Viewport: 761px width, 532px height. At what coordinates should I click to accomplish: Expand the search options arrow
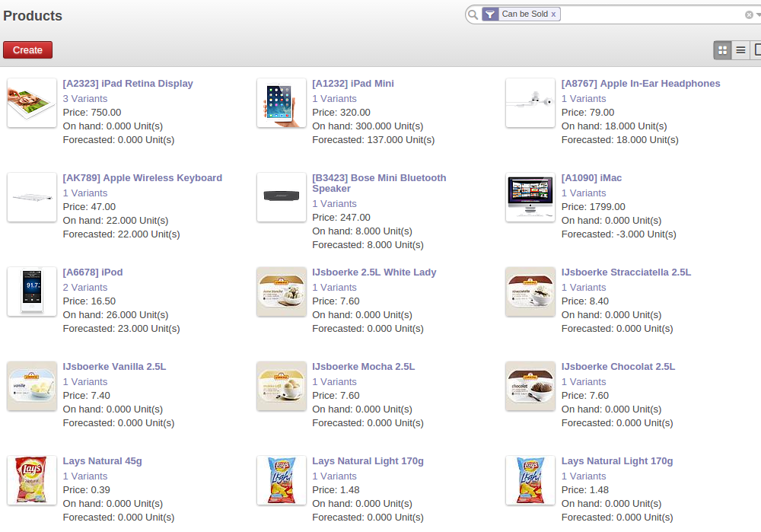[758, 14]
